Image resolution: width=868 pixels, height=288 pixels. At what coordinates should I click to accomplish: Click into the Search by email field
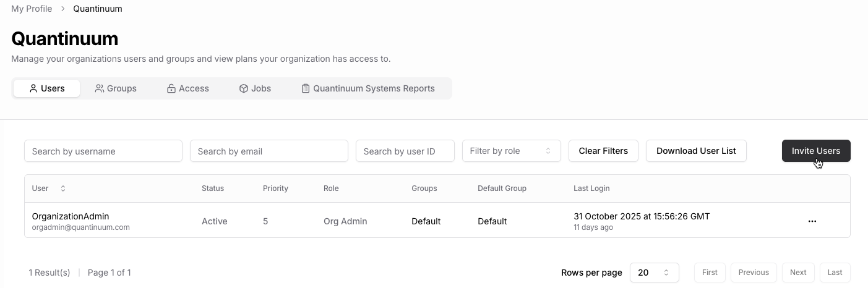[x=269, y=151]
